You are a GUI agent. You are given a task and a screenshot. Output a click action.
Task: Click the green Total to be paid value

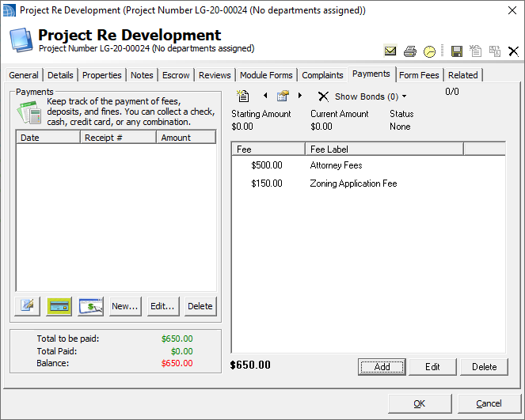tap(177, 339)
